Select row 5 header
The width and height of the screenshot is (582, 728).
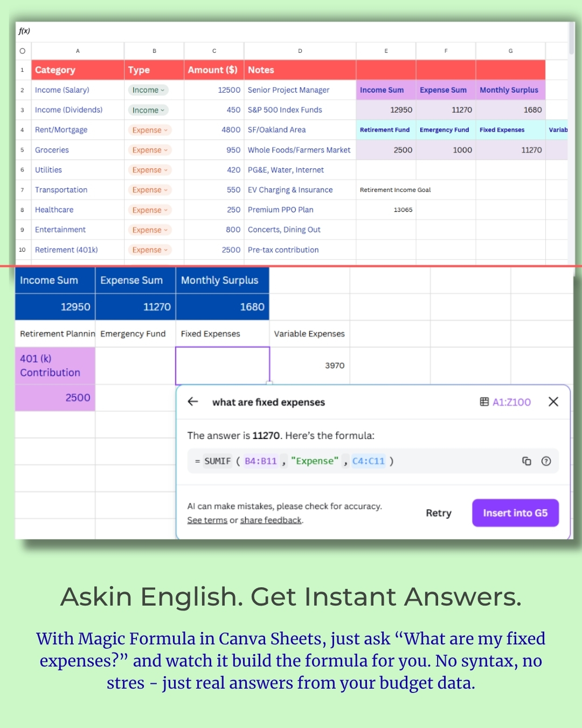[23, 150]
